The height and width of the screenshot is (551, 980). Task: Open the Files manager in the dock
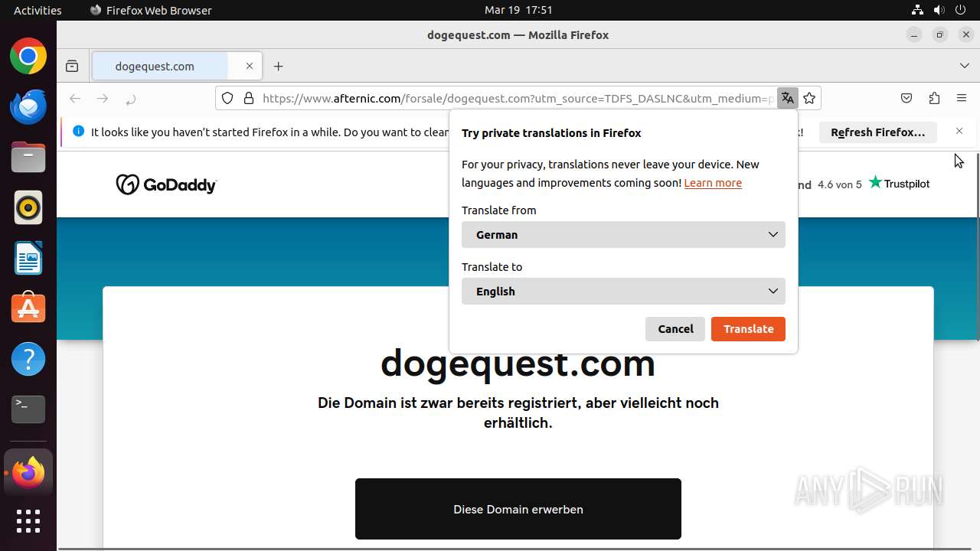coord(28,158)
